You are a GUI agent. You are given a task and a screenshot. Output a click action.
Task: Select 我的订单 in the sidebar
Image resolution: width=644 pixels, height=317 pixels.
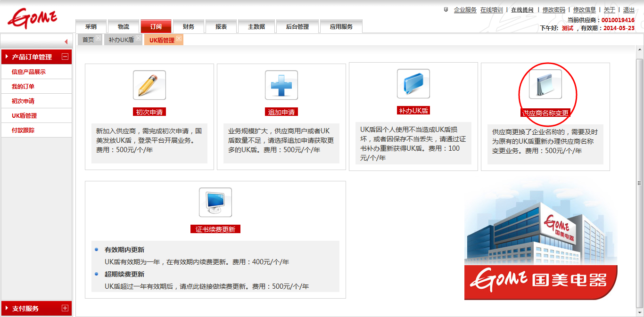pyautogui.click(x=23, y=87)
